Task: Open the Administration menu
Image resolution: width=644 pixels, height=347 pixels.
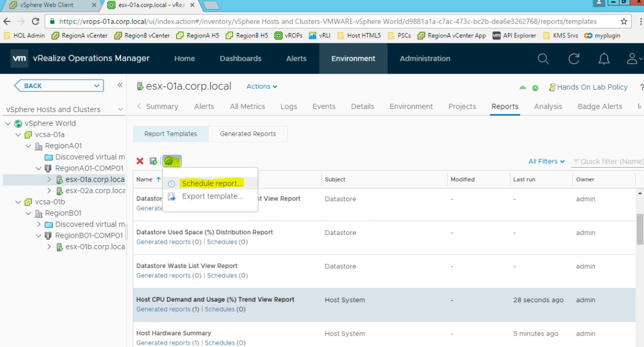Action: click(x=425, y=59)
